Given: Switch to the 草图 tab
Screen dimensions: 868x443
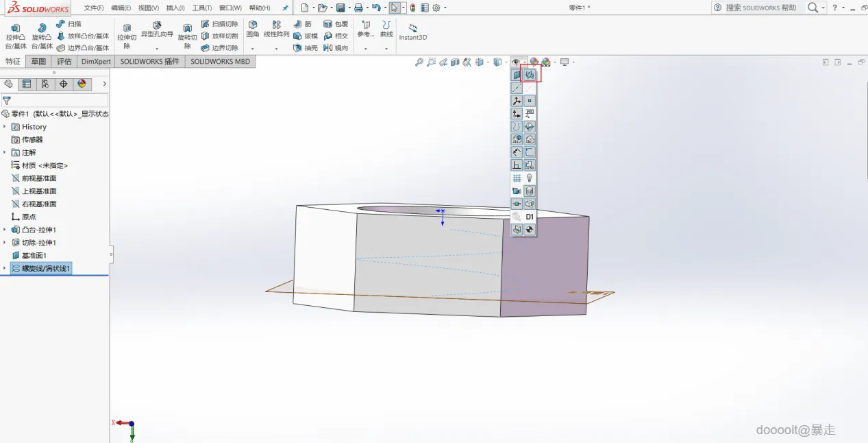Looking at the screenshot, I should (x=38, y=61).
